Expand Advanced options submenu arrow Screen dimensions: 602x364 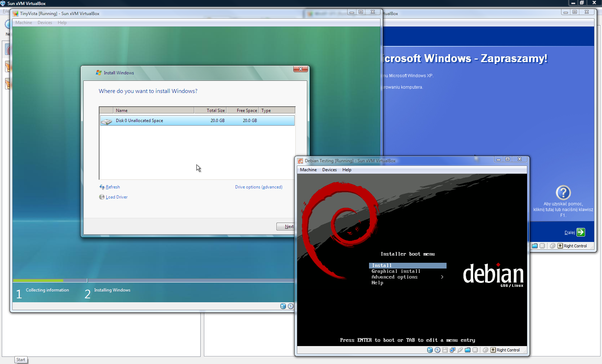pyautogui.click(x=442, y=277)
